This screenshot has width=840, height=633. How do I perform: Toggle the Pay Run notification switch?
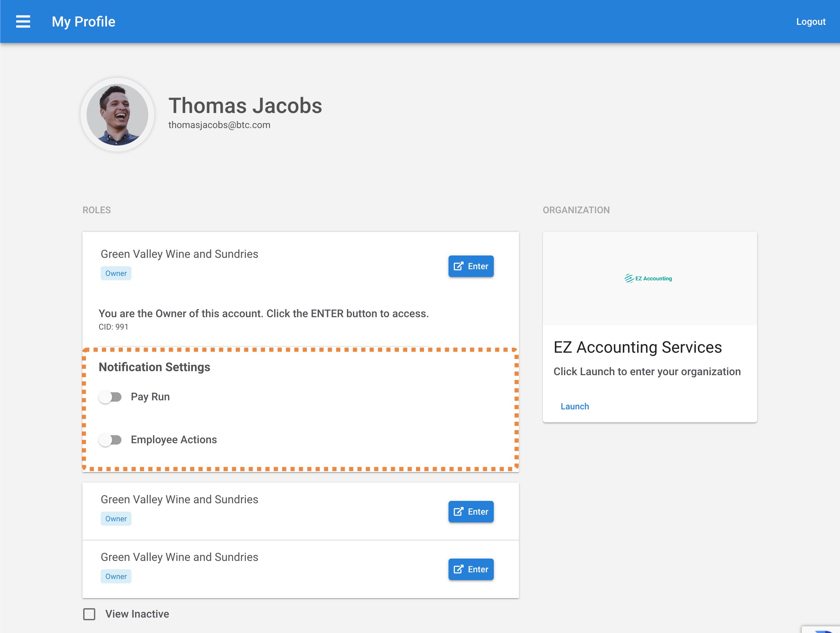tap(110, 397)
